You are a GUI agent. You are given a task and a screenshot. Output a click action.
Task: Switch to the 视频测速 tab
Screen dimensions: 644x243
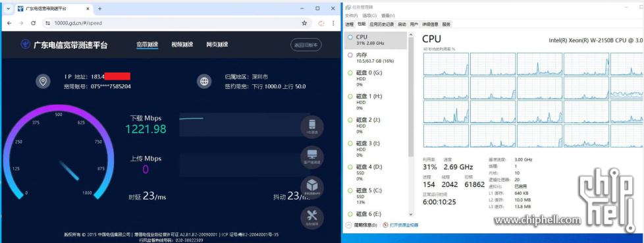pyautogui.click(x=182, y=44)
